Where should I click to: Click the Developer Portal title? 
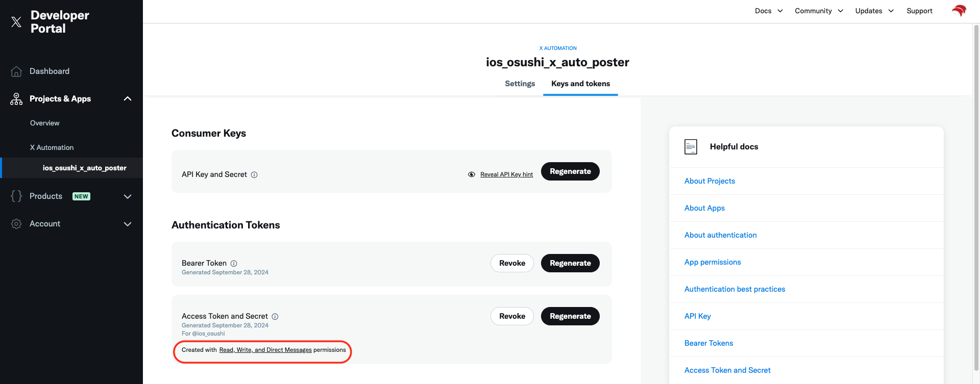(60, 22)
